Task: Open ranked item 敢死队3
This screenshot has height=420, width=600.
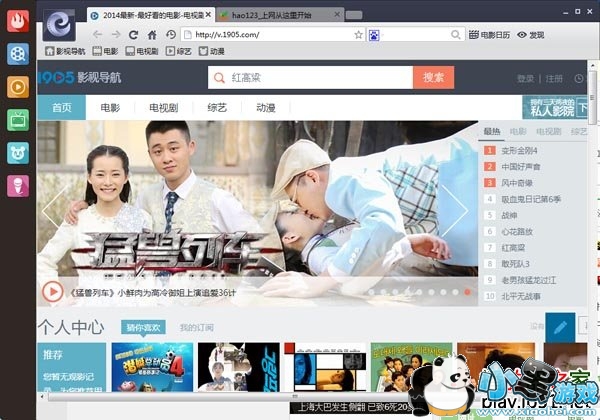Action: 515,264
